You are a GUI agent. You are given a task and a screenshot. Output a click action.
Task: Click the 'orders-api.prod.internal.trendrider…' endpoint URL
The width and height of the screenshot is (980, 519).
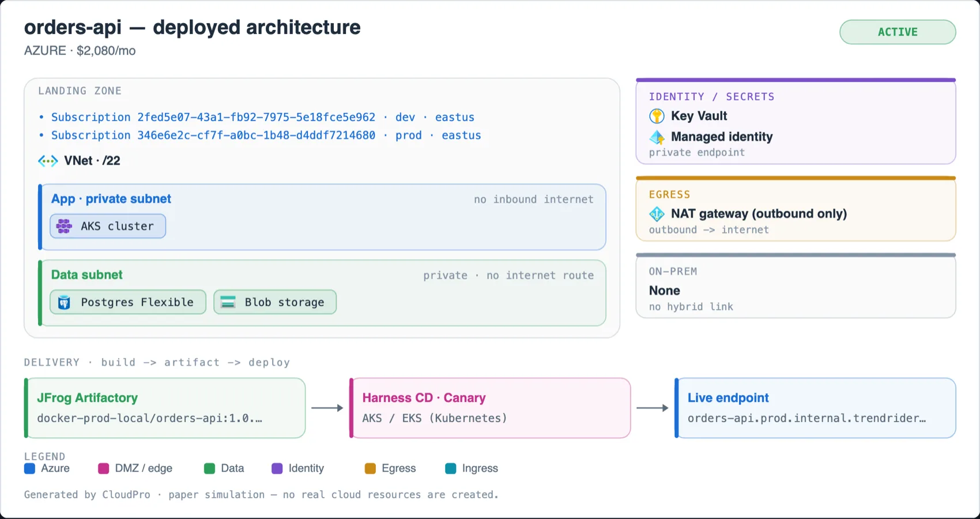[807, 418]
